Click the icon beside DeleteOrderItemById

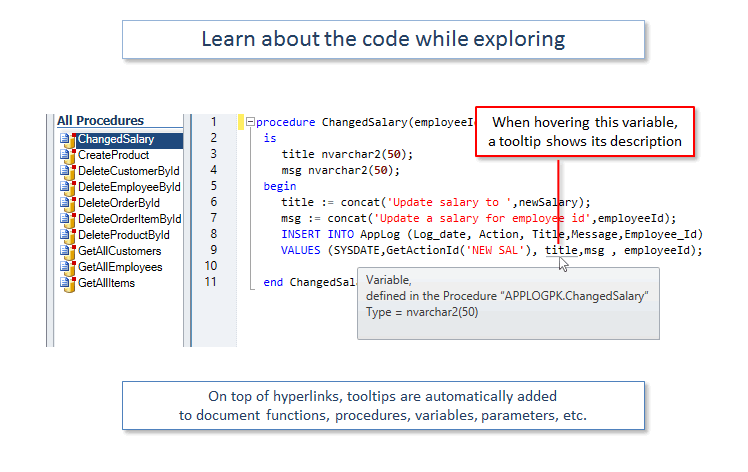(68, 220)
